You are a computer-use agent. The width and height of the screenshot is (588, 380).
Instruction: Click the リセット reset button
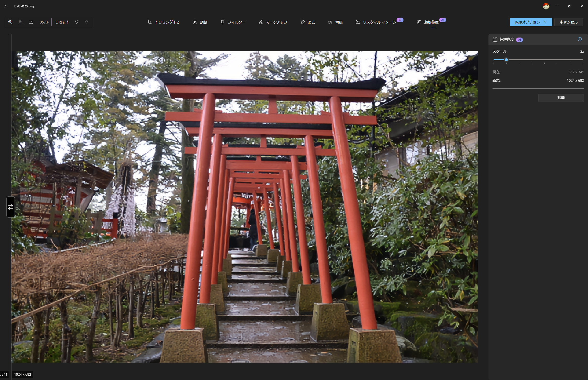point(62,22)
